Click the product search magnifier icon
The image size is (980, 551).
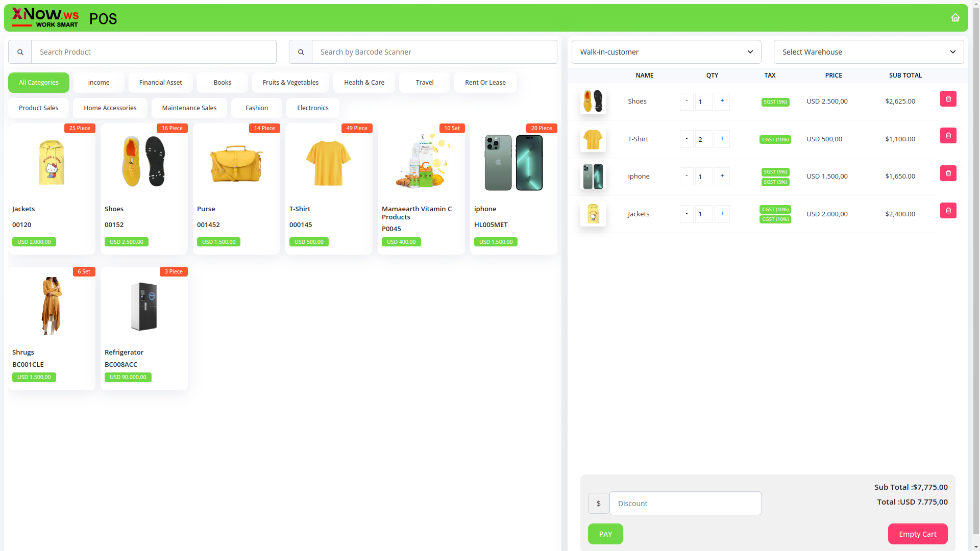[20, 52]
